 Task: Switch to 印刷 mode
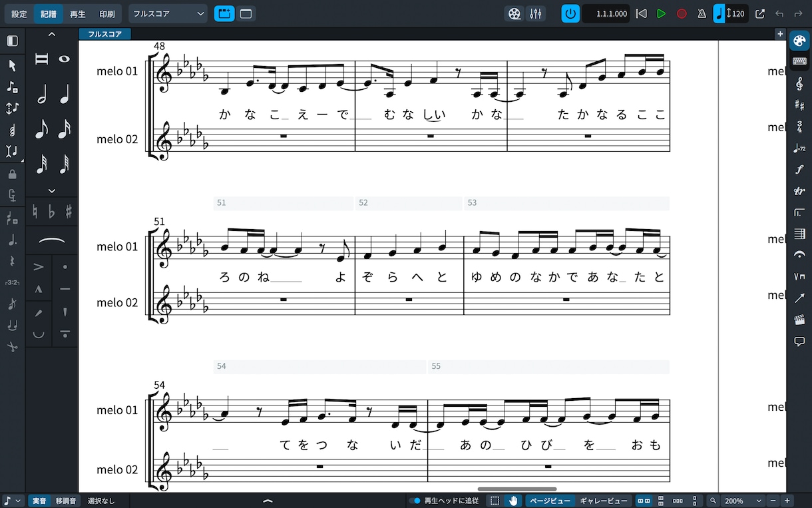(x=106, y=13)
